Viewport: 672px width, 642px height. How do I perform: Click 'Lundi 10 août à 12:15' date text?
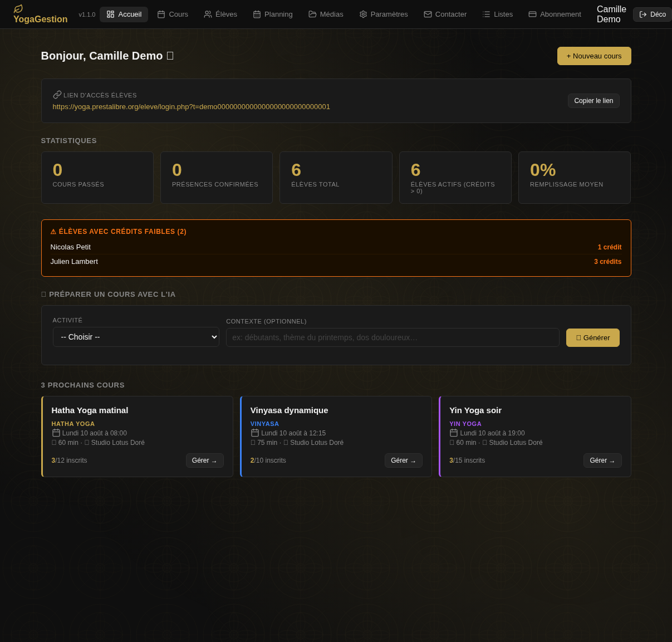pos(293,433)
